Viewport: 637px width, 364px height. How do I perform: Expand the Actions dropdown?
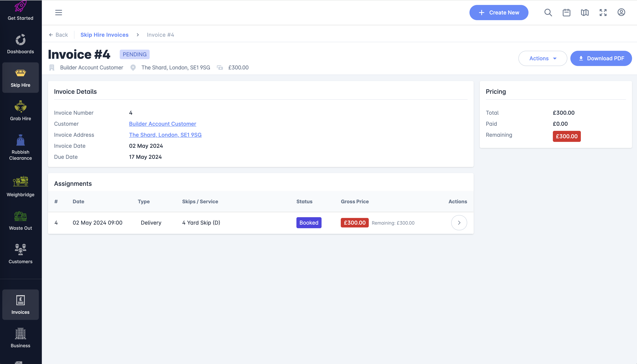(542, 58)
